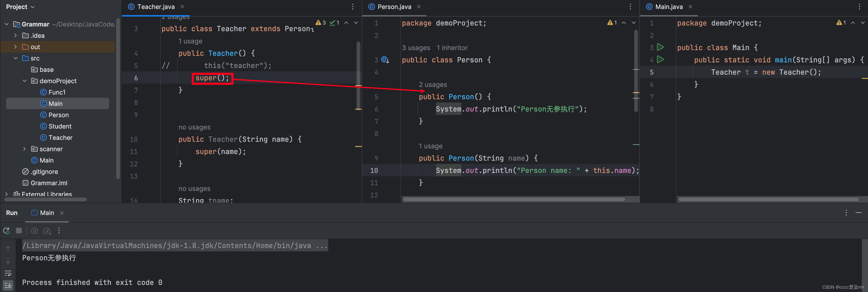Select Student class in project tree
The image size is (868, 292).
click(x=60, y=126)
